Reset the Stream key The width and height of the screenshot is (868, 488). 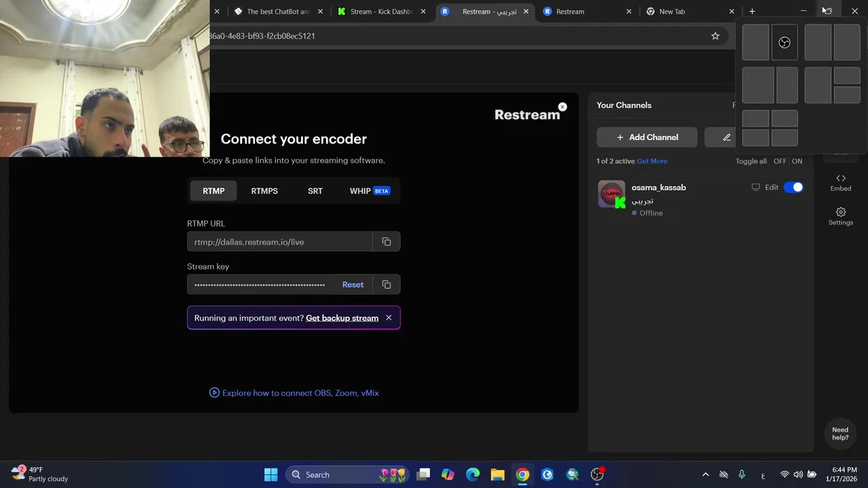[353, 285]
